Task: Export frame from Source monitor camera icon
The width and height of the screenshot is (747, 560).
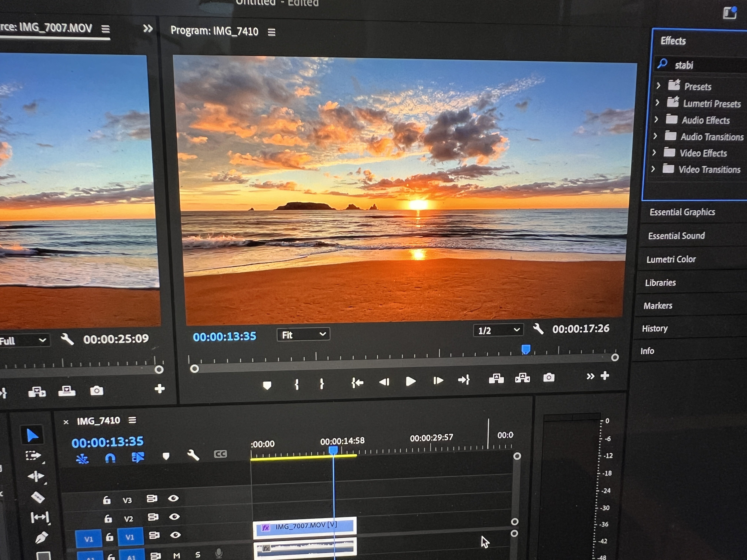Action: [97, 391]
